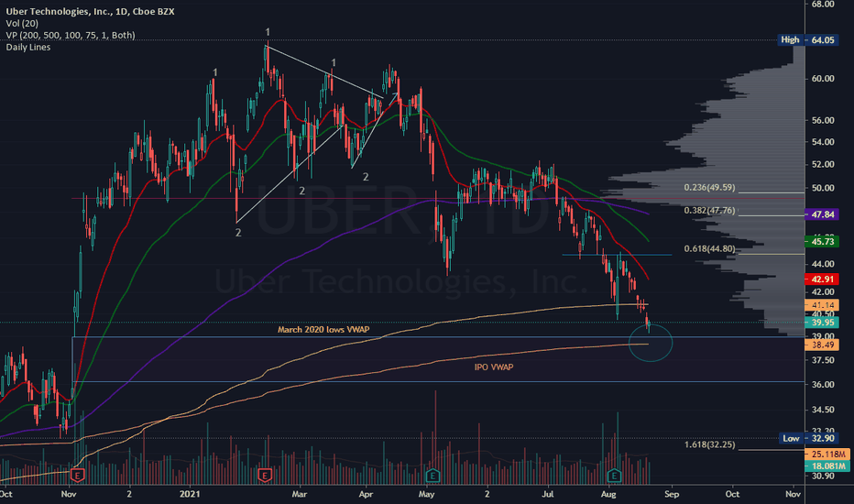
Task: Click the May label on time axis
Action: point(426,494)
